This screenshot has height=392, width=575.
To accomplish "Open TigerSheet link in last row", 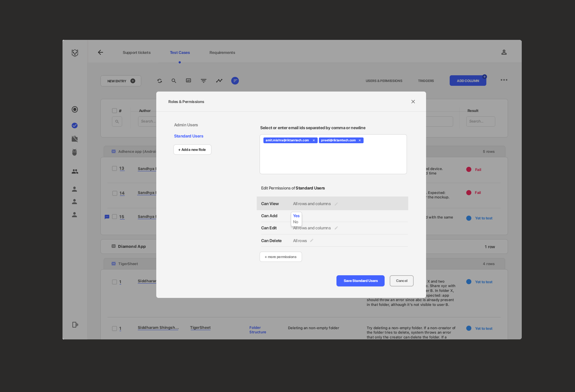I will tap(200, 328).
